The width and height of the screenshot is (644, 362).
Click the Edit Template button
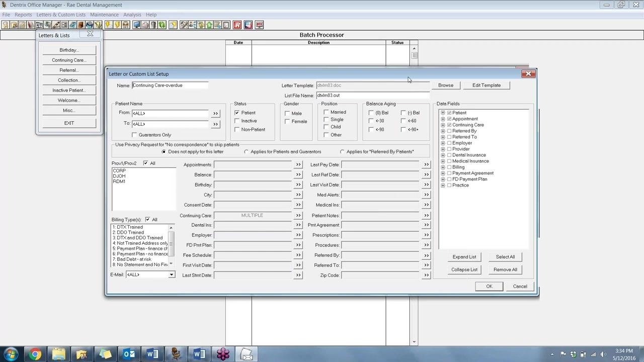(x=487, y=85)
